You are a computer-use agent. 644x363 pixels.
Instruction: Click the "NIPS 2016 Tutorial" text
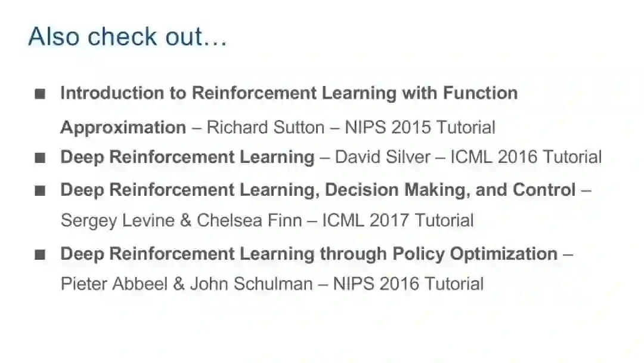pyautogui.click(x=408, y=284)
